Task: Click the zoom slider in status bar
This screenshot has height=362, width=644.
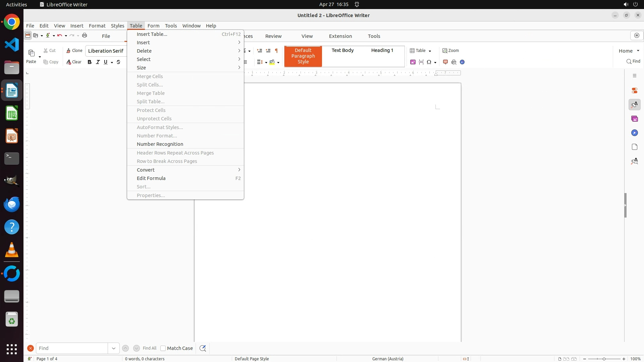Action: point(604,359)
